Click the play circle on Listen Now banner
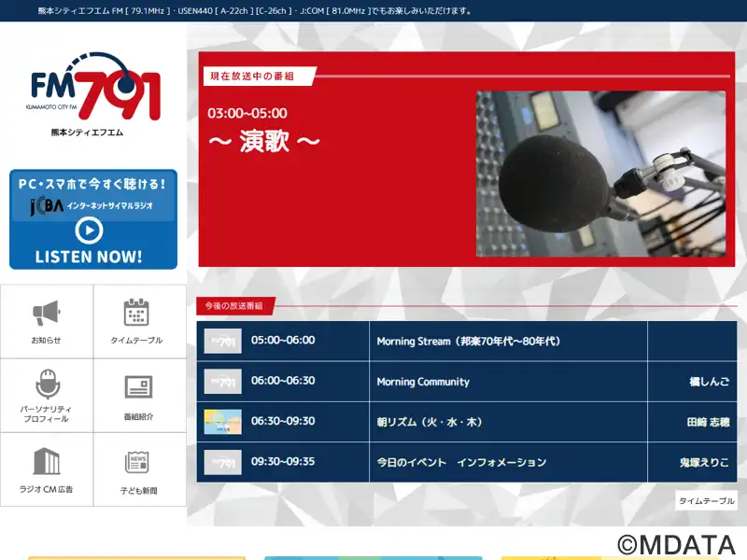 click(89, 231)
